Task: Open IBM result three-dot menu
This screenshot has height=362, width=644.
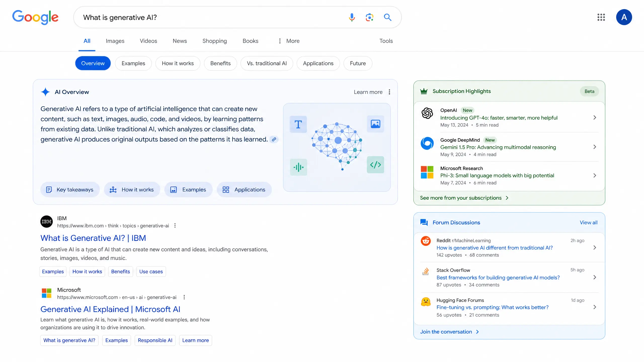Action: [175, 226]
